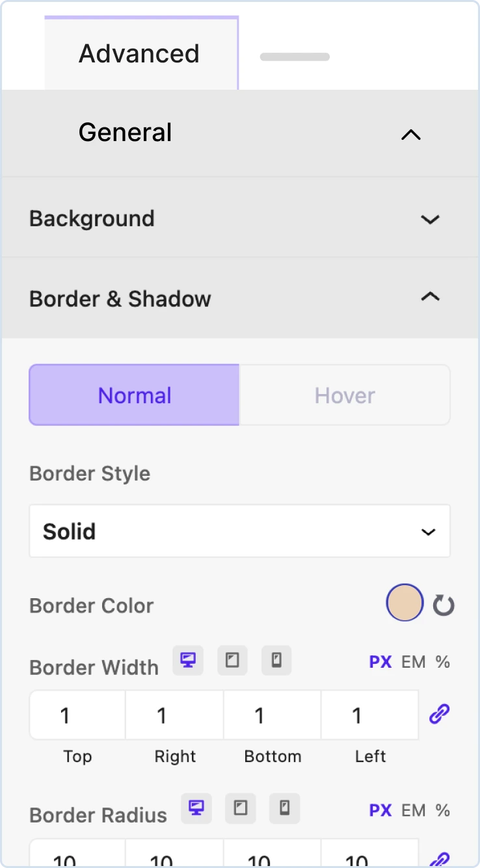Select tablet device icon for Border Width

[232, 661]
